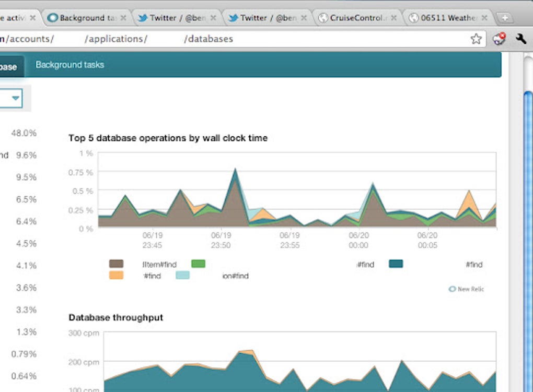
Task: Open the Chrome wrench settings menu
Action: coord(521,39)
